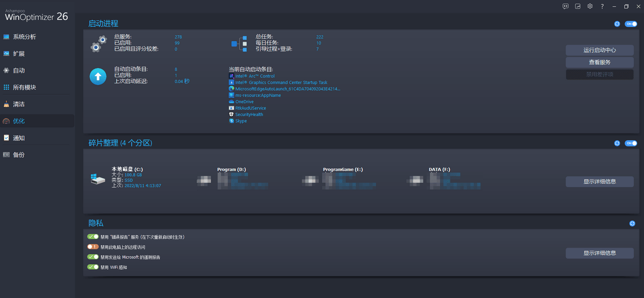Click the 隐私 section heading
This screenshot has height=298, width=644.
(96, 223)
